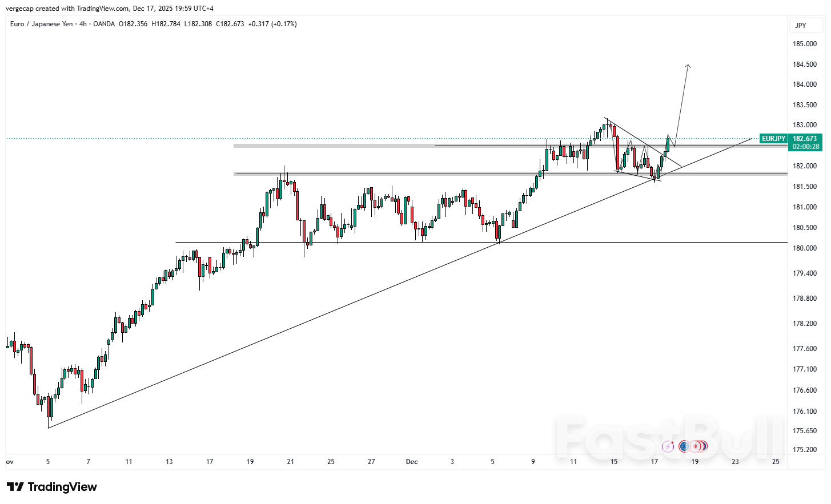Select the JPY currency button on price axis
Image resolution: width=831 pixels, height=504 pixels.
pyautogui.click(x=801, y=25)
